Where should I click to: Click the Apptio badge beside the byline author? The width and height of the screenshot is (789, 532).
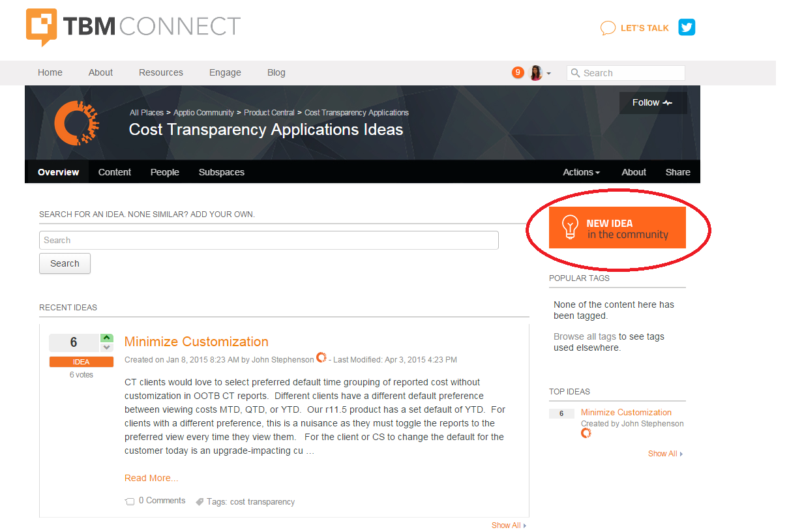tap(321, 357)
